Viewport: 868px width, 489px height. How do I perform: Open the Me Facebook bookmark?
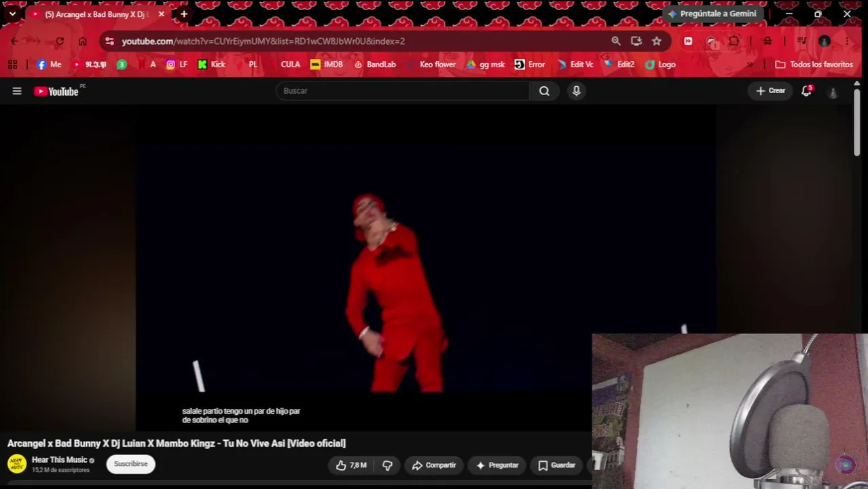pos(49,65)
